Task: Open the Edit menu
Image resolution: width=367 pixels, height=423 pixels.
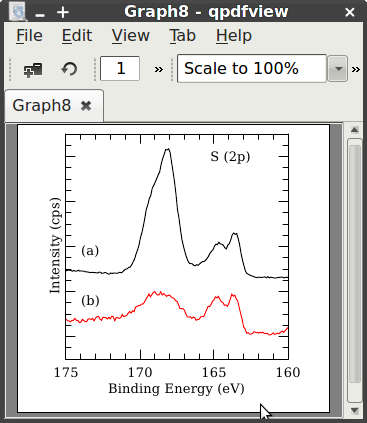Action: coord(77,35)
